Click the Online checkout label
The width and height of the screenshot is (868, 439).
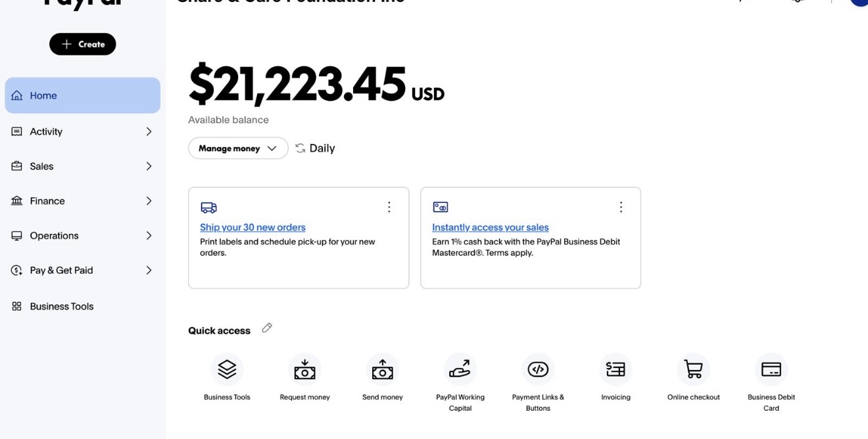click(693, 397)
